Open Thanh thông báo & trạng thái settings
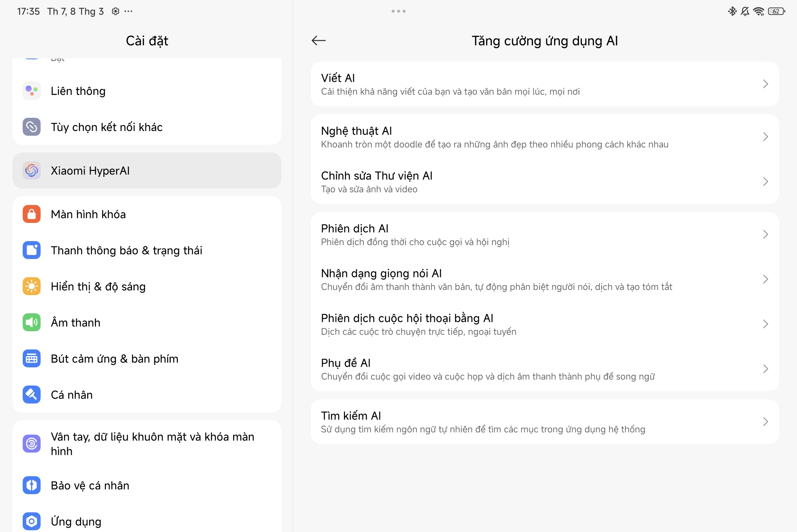 (x=147, y=250)
